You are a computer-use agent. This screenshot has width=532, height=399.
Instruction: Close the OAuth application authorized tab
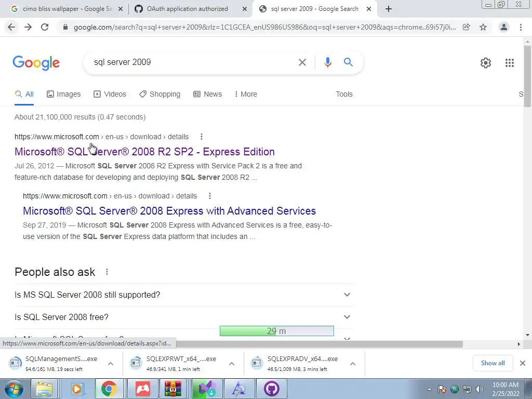click(x=245, y=9)
